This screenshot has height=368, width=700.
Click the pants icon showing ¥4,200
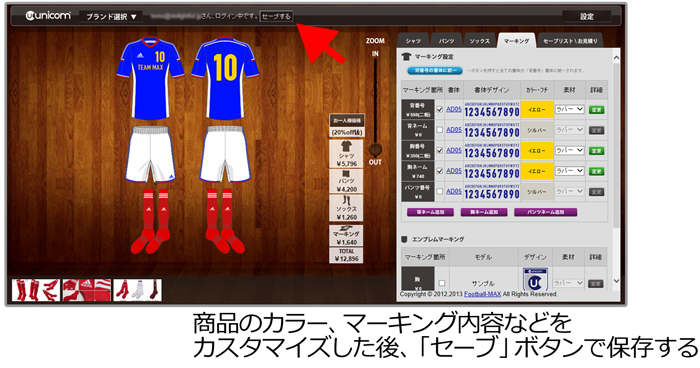point(346,174)
